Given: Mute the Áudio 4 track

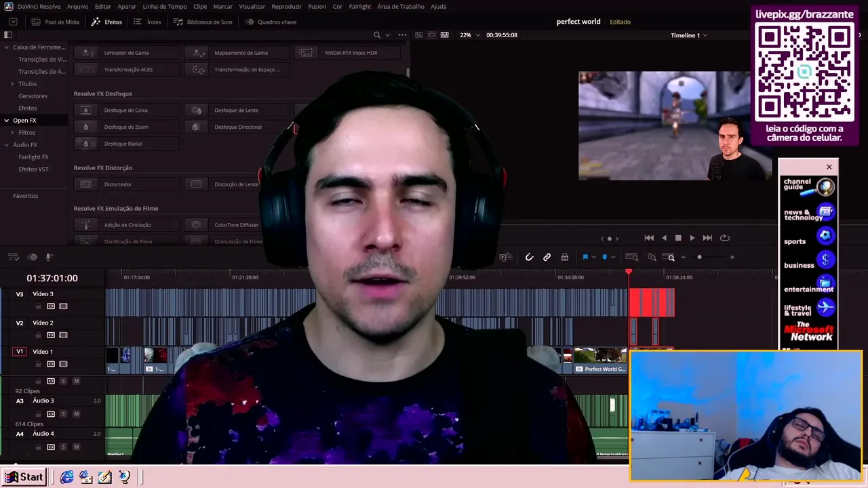Looking at the screenshot, I should (76, 447).
